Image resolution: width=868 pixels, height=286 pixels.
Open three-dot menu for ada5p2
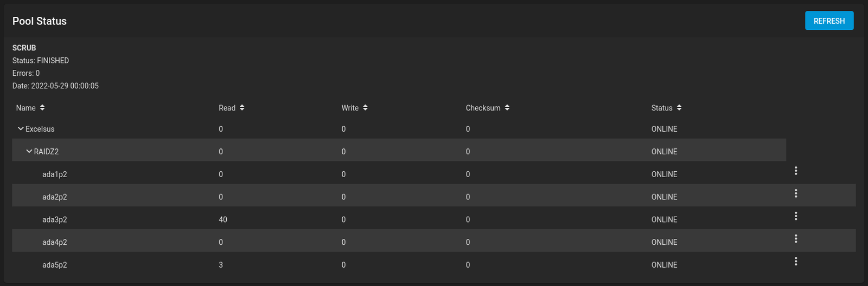[x=796, y=262]
